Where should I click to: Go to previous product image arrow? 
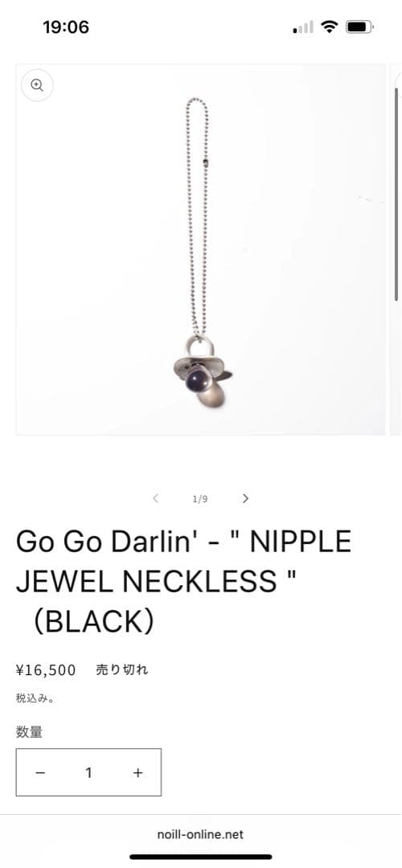click(156, 498)
